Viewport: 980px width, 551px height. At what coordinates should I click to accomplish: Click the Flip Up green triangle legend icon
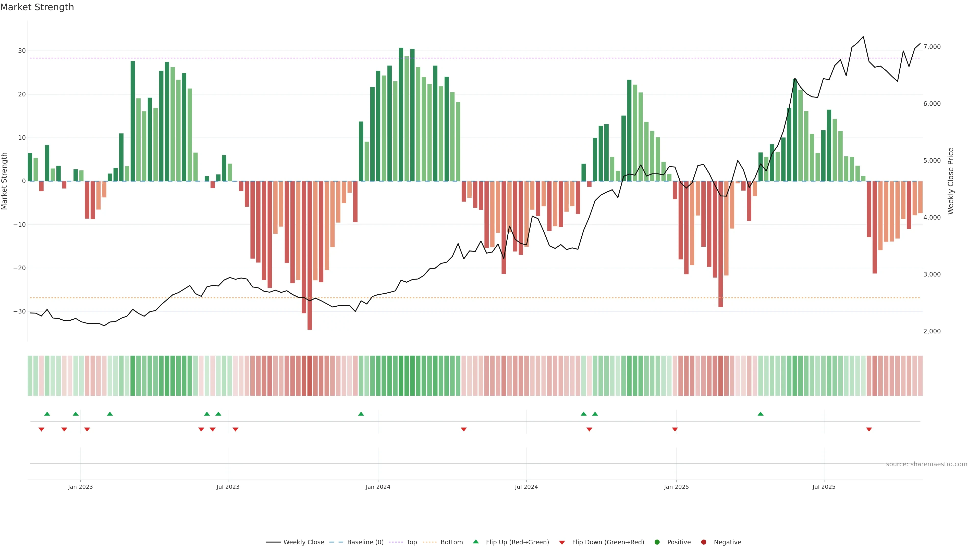(x=475, y=542)
